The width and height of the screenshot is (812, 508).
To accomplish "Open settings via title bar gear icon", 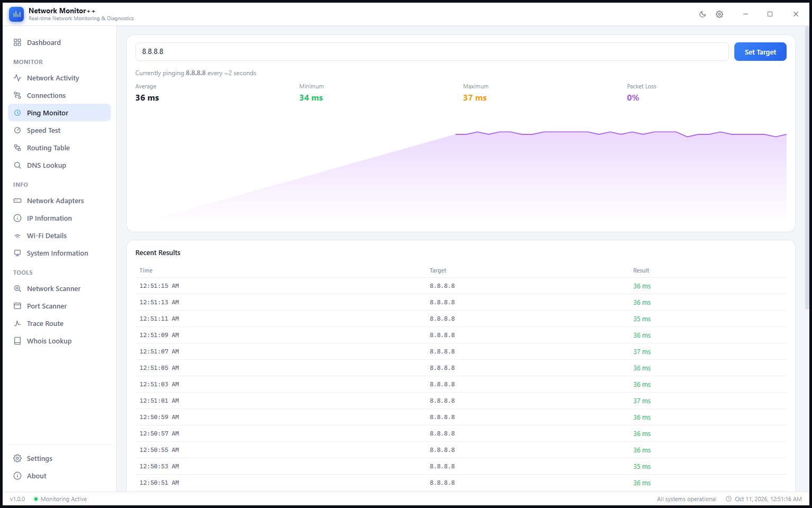I will (719, 14).
